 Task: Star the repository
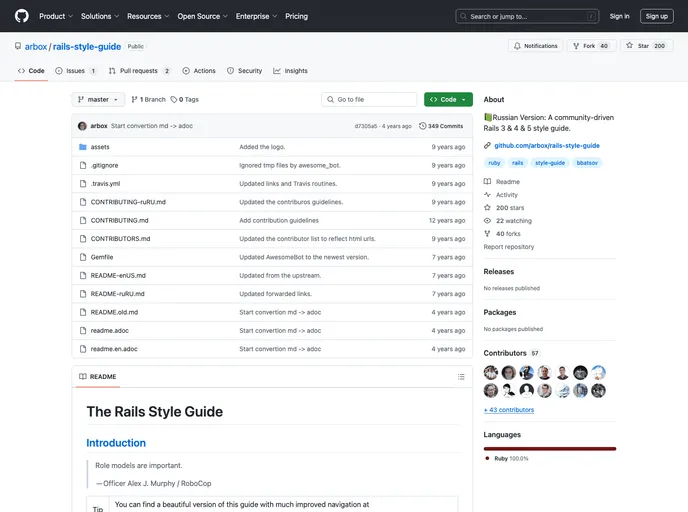point(646,46)
